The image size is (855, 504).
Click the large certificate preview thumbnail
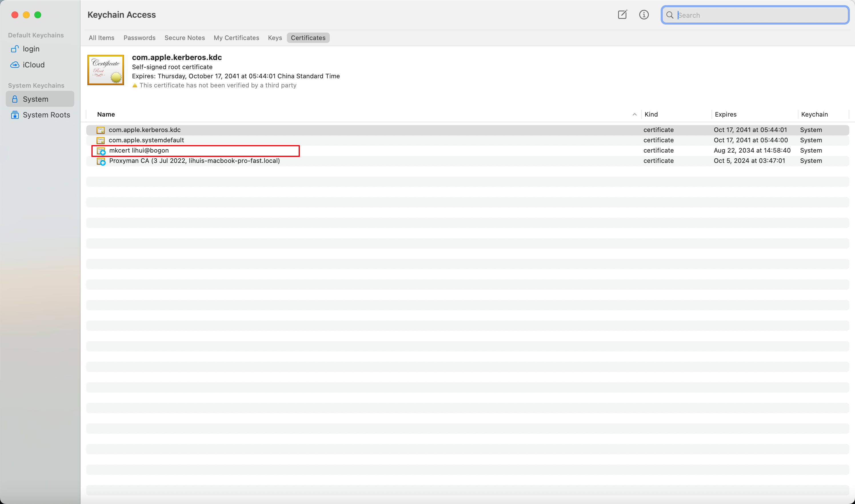[x=106, y=70]
